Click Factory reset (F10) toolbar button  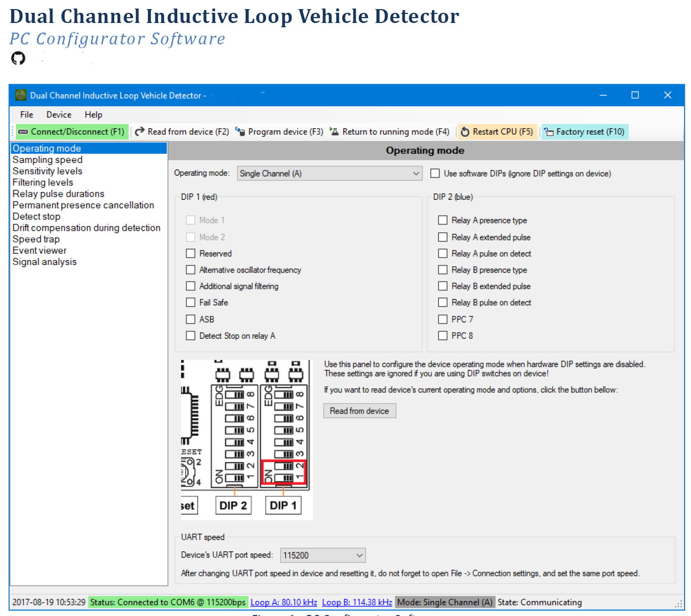click(x=585, y=131)
